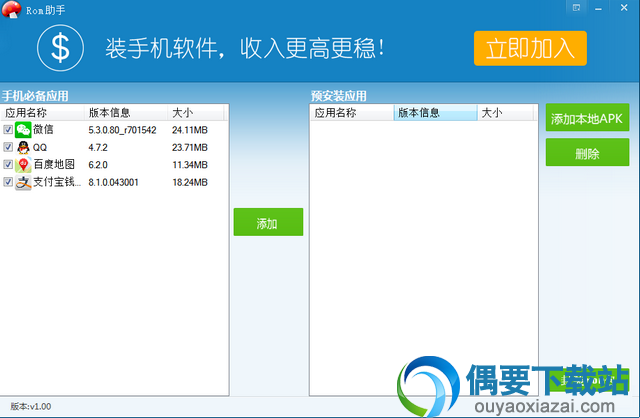Minimize the Rom助手 window

pyautogui.click(x=598, y=8)
